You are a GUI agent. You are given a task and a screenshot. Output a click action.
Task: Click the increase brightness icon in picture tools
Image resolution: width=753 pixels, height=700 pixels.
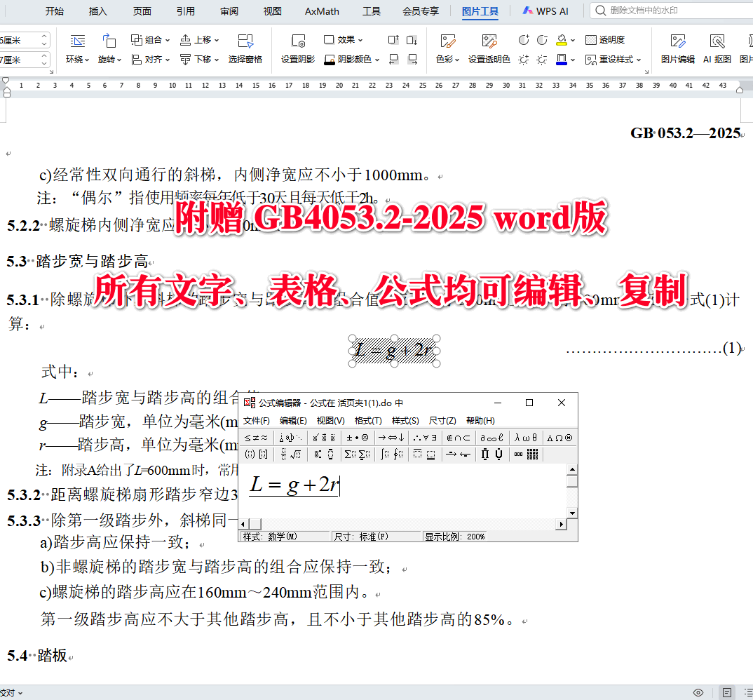pos(524,60)
